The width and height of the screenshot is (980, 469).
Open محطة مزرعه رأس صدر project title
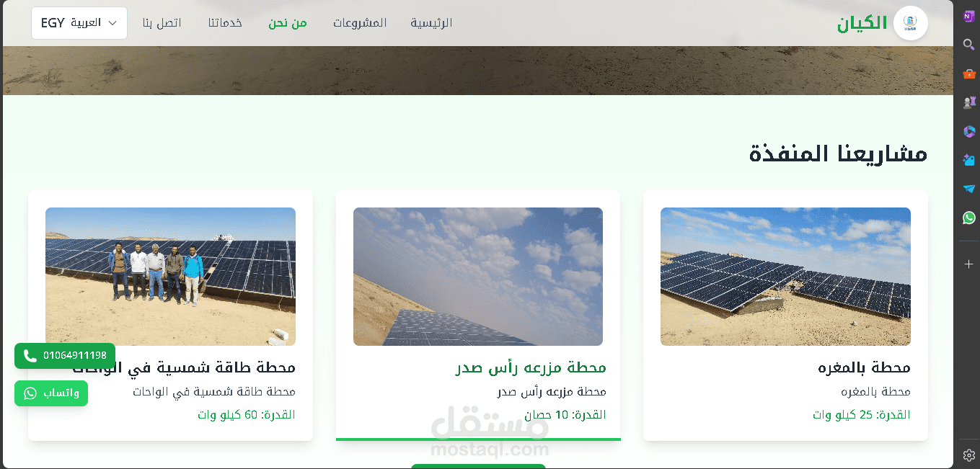coord(531,367)
